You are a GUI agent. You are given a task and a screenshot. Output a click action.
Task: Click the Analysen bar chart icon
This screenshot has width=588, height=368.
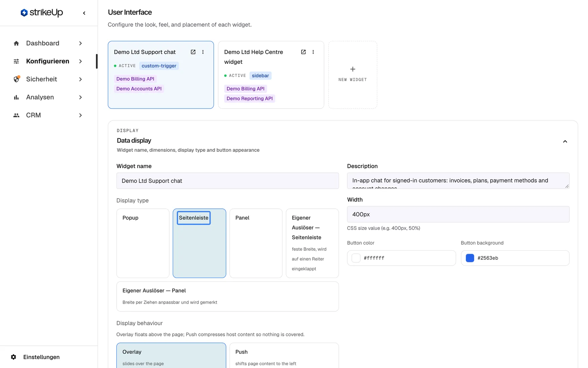(x=16, y=97)
